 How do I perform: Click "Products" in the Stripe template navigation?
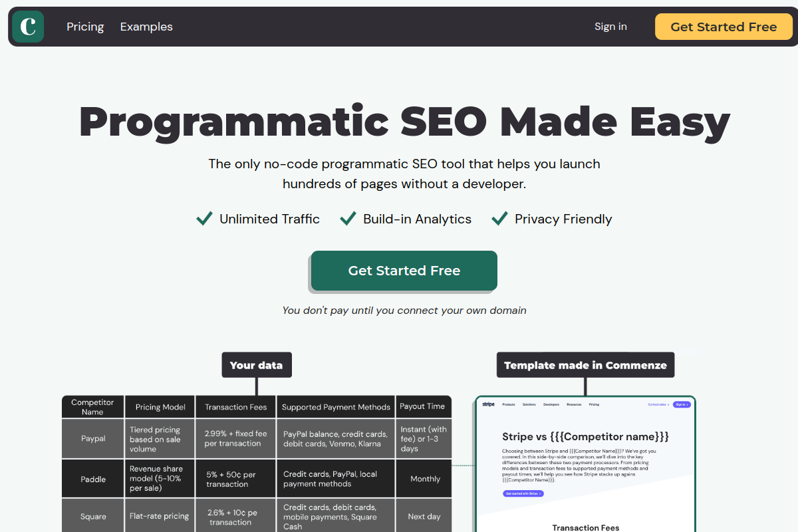[509, 404]
